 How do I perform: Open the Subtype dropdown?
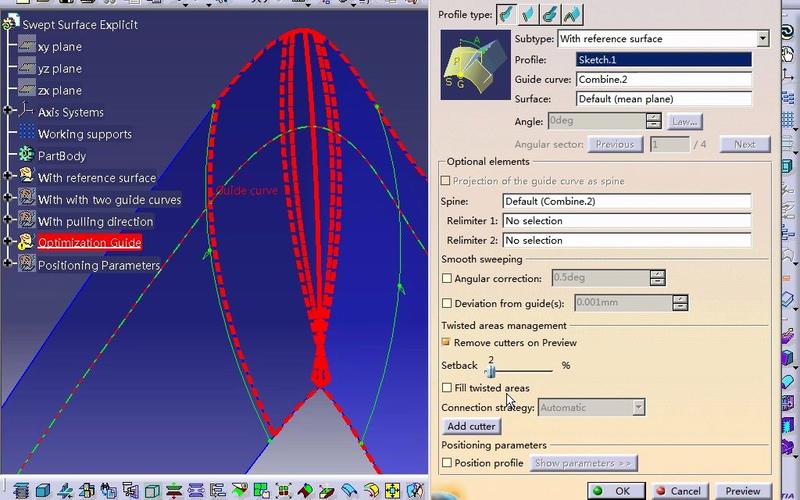763,38
